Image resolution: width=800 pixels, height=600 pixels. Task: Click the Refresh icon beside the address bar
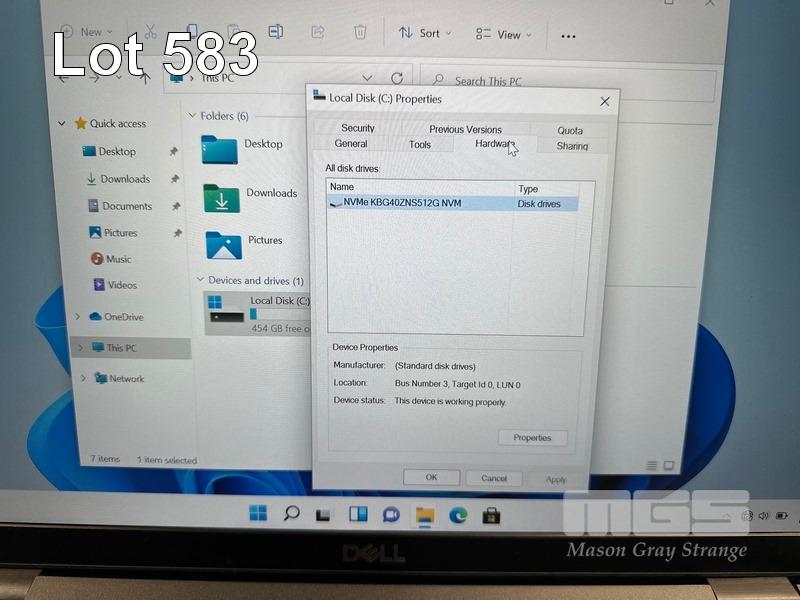[397, 78]
